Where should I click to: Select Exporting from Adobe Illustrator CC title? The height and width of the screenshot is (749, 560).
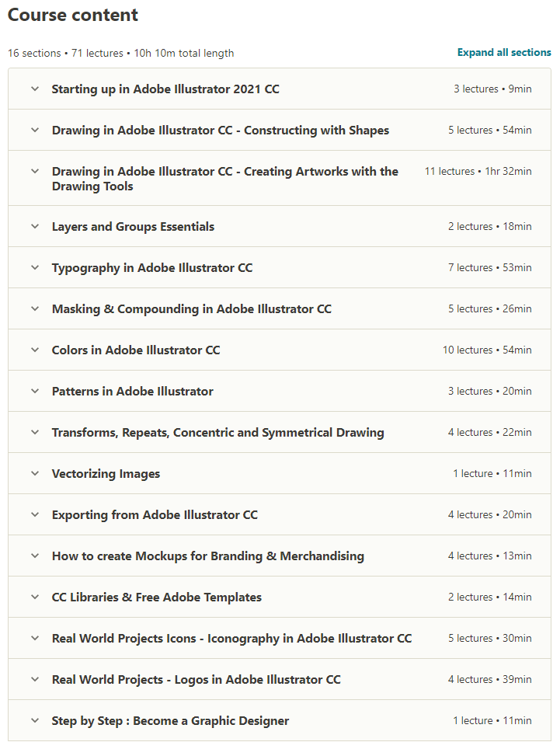155,515
